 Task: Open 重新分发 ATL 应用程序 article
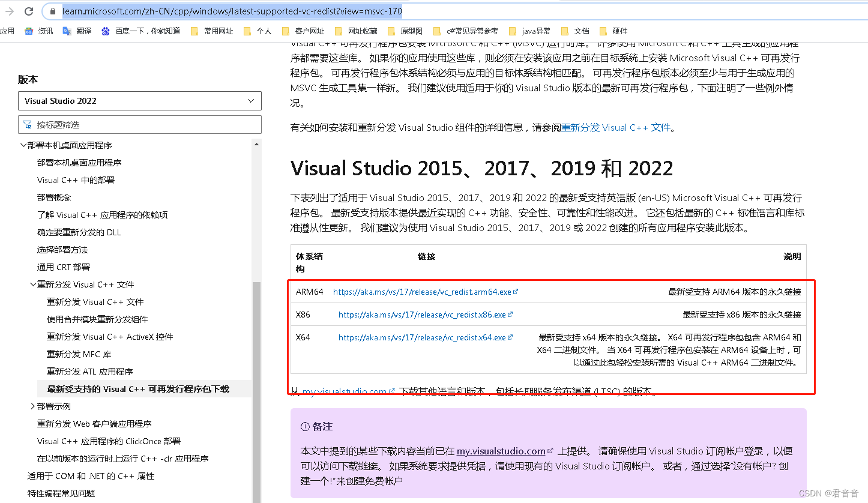(90, 372)
